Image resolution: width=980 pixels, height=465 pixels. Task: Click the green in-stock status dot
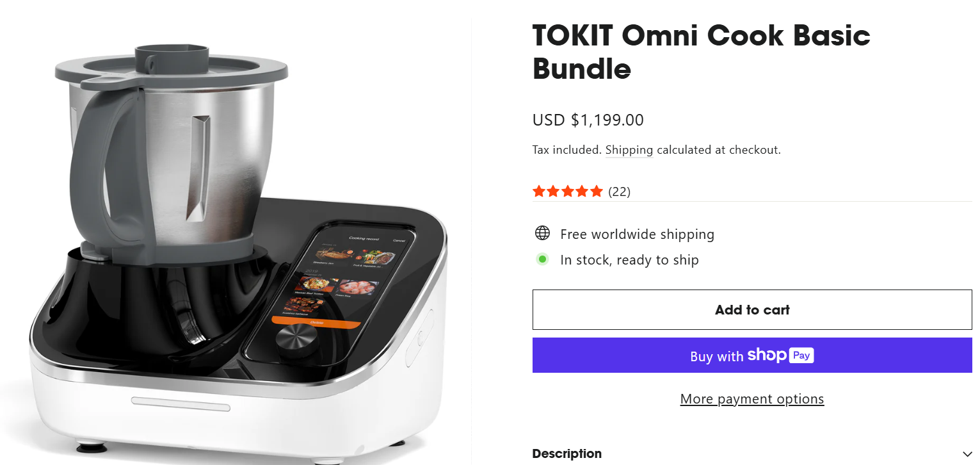(542, 259)
